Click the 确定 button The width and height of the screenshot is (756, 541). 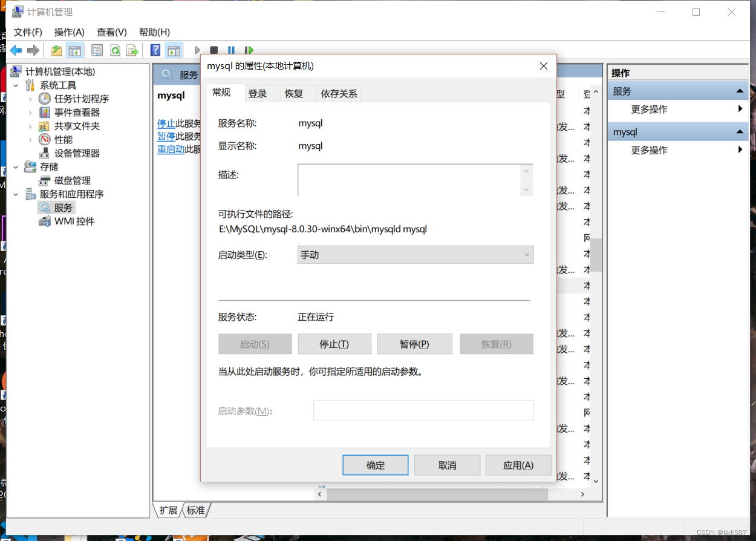coord(376,465)
